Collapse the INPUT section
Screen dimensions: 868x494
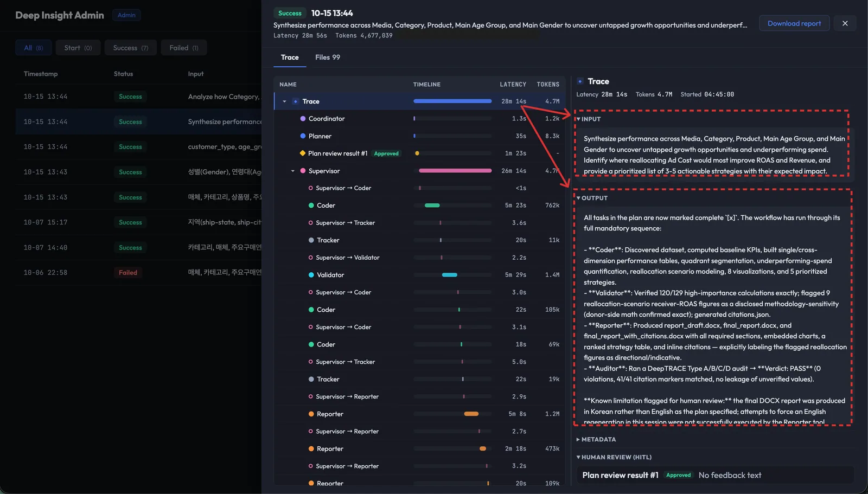[x=589, y=119]
